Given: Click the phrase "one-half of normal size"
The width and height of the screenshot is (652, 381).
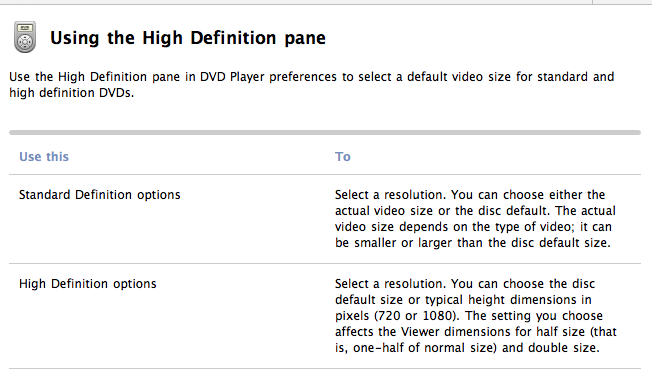Looking at the screenshot, I should click(422, 348).
